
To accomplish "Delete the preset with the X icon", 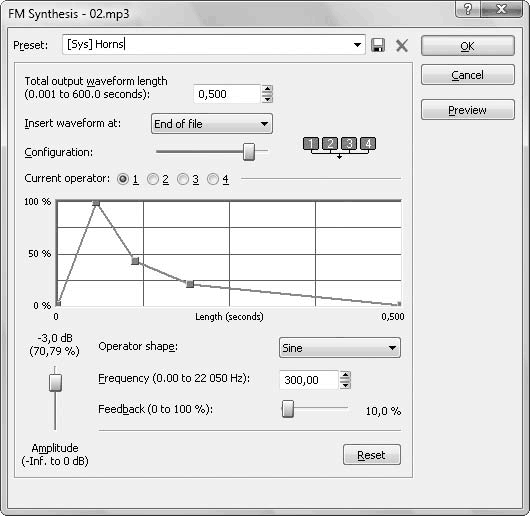I will click(402, 45).
